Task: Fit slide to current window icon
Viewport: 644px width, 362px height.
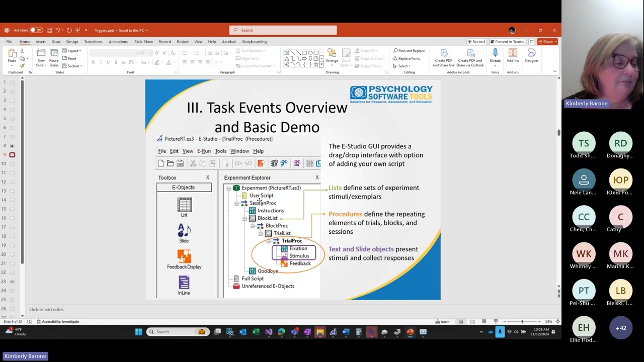Action: coord(557,322)
